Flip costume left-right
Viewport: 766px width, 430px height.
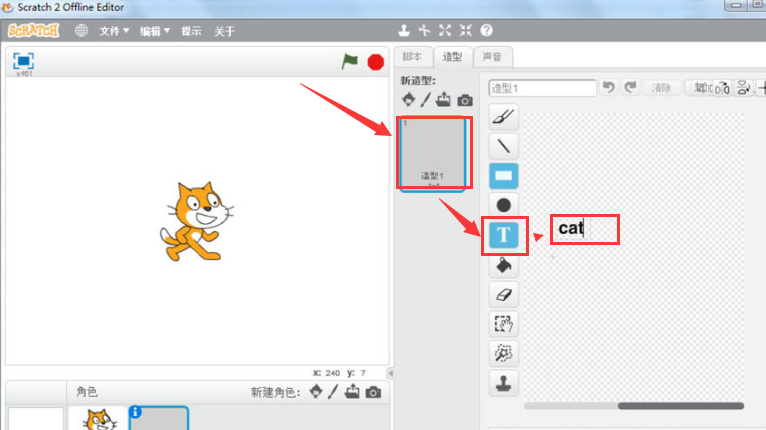tap(723, 88)
